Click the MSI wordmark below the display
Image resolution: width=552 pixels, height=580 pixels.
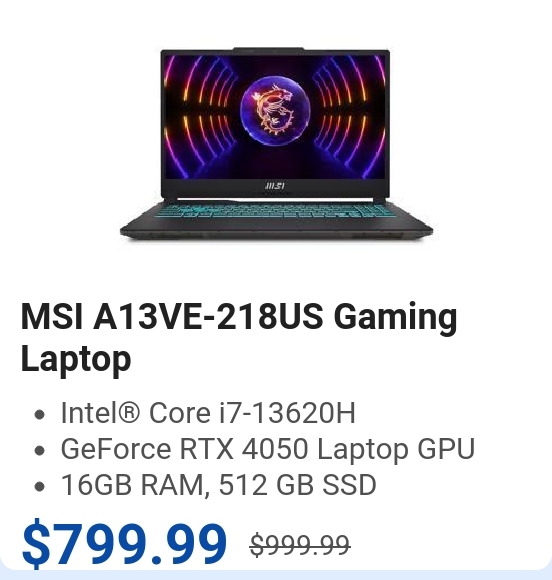pos(275,186)
